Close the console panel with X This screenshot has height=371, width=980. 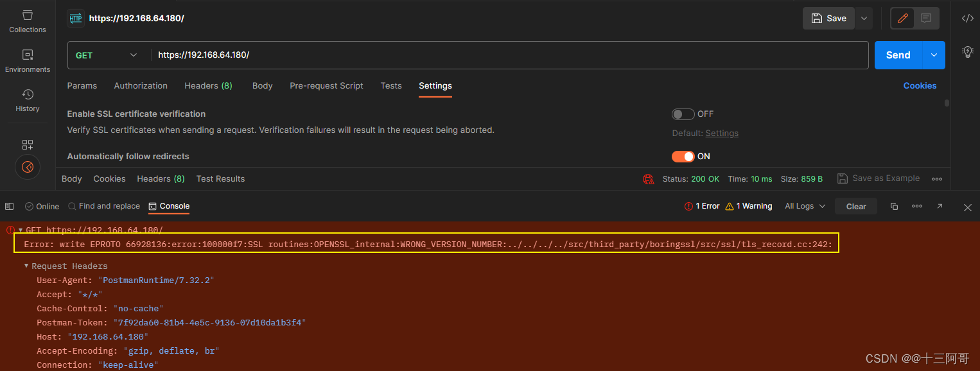[968, 207]
